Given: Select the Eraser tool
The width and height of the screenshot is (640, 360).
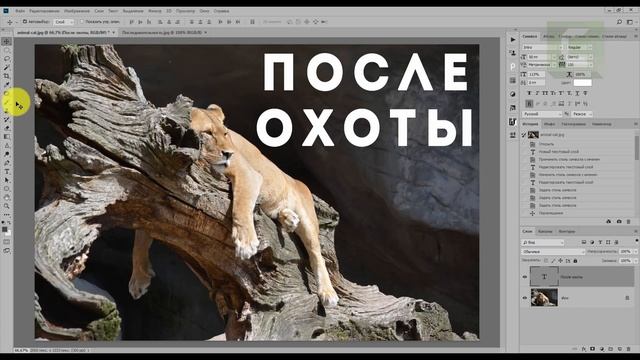Looking at the screenshot, I should point(7,128).
